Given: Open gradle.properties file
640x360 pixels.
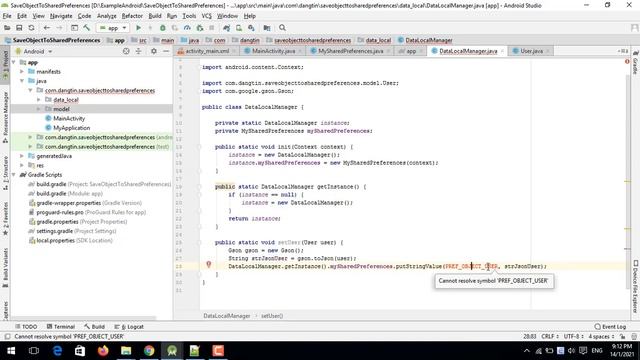Looking at the screenshot, I should click(x=78, y=222).
